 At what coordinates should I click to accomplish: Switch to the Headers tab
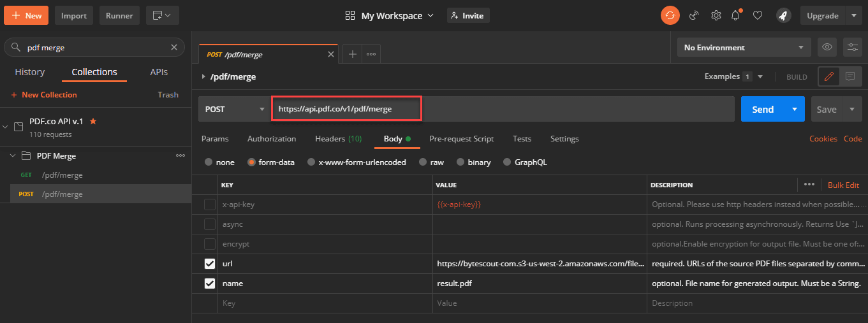(338, 139)
